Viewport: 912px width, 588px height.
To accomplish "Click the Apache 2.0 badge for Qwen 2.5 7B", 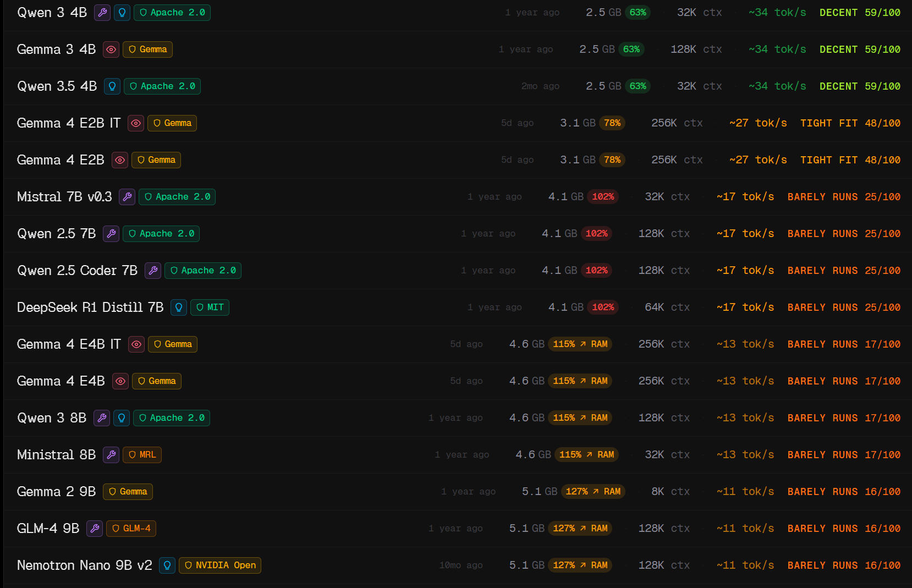I will coord(161,234).
